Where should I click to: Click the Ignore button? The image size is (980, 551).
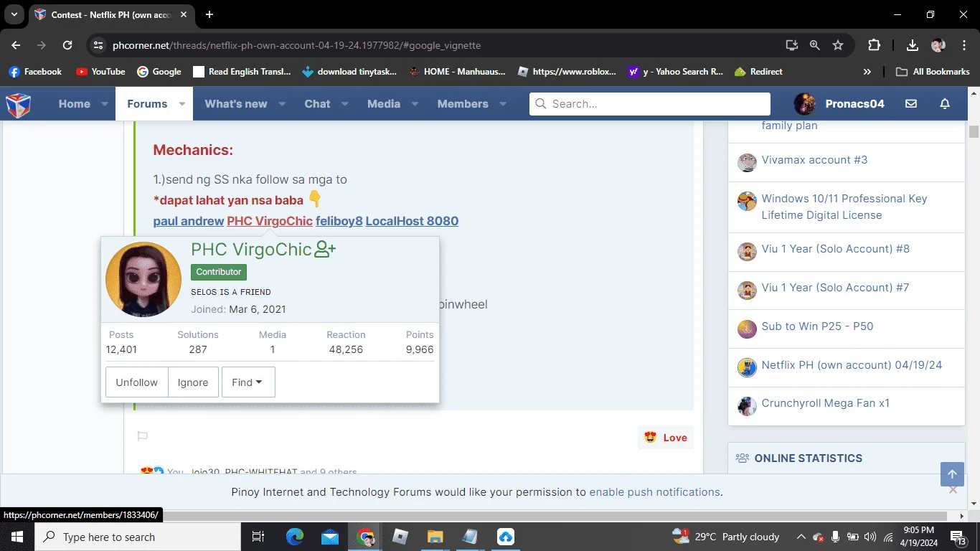tap(193, 382)
